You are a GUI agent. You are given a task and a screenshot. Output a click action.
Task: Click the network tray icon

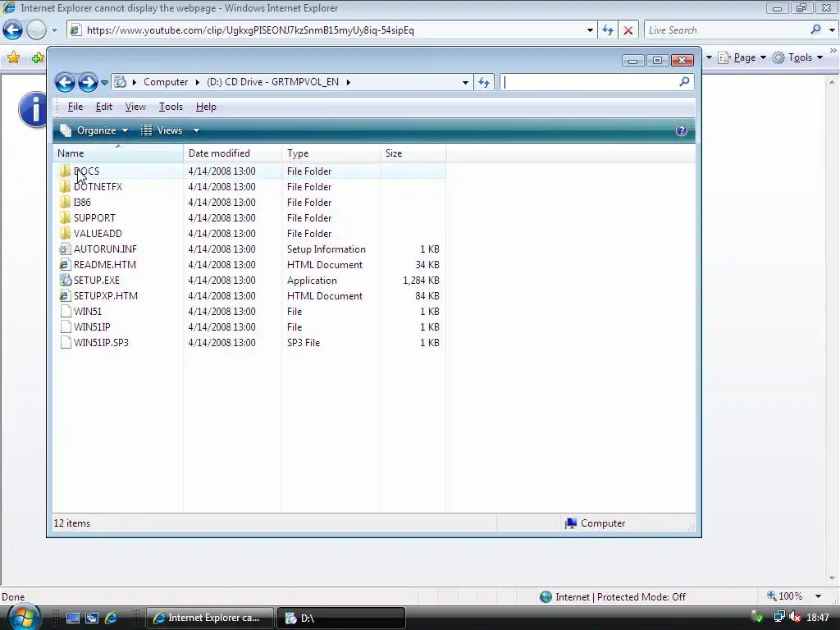(x=779, y=617)
